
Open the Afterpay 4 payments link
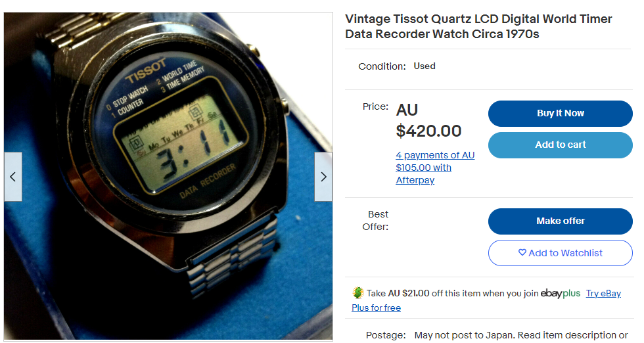coord(435,168)
